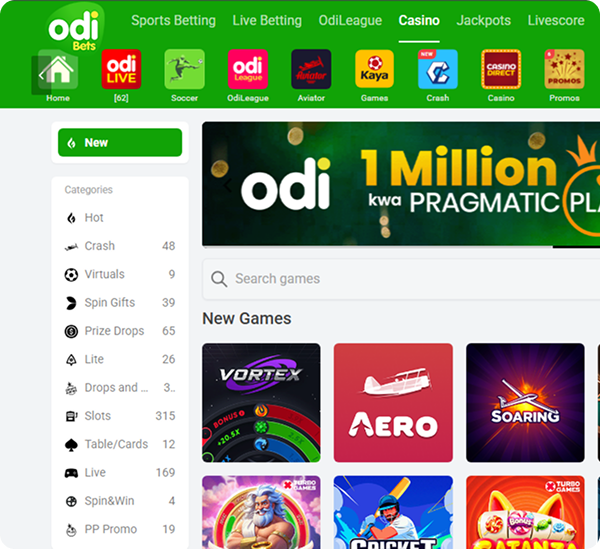Choose the Slots category
Screen dimensions: 600x549
pyautogui.click(x=120, y=416)
